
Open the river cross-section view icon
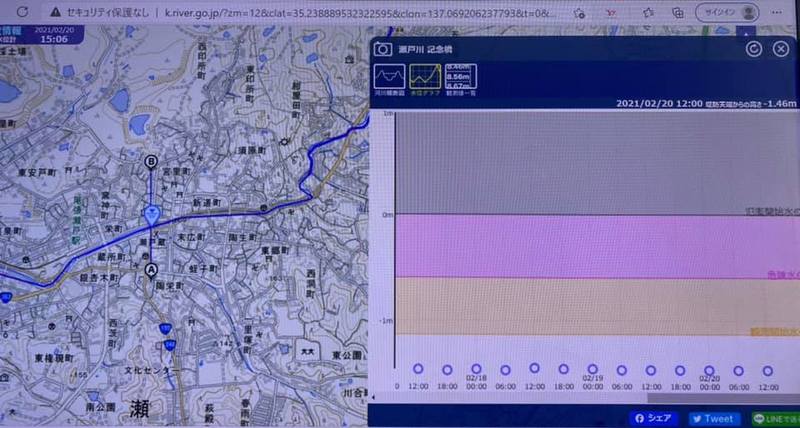pyautogui.click(x=388, y=76)
